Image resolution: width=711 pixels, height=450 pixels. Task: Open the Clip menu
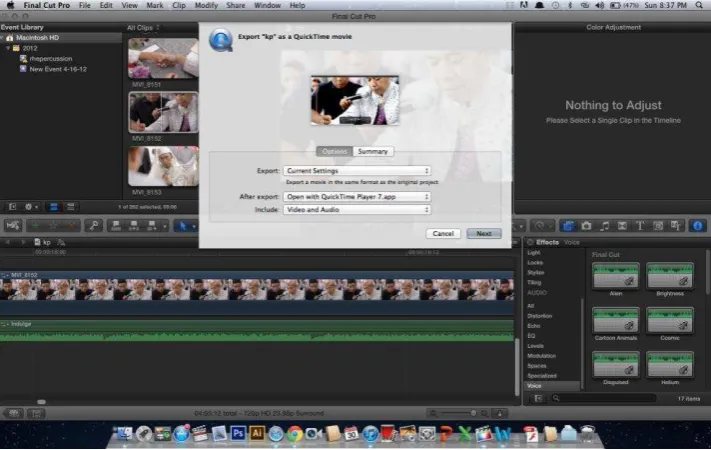pyautogui.click(x=179, y=5)
